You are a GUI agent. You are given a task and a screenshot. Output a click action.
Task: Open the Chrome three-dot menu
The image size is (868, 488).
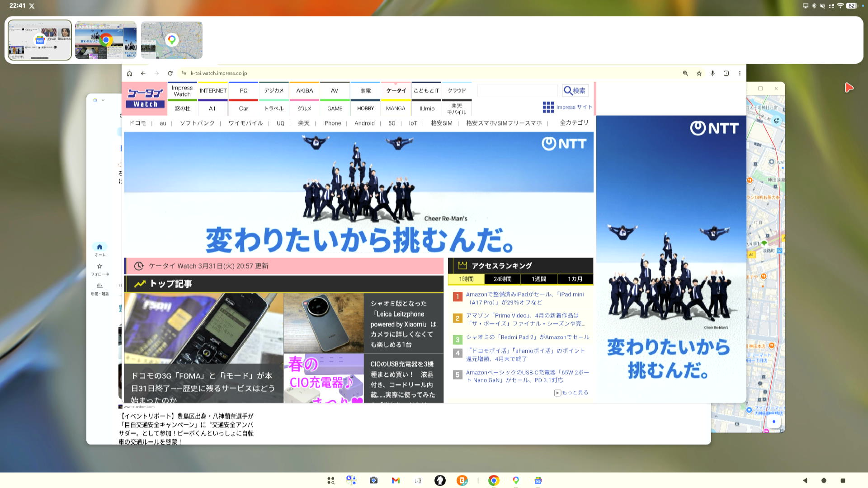(x=740, y=73)
